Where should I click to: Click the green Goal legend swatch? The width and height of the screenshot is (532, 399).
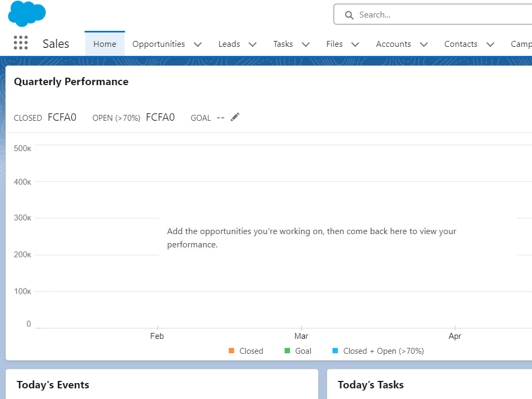point(287,351)
